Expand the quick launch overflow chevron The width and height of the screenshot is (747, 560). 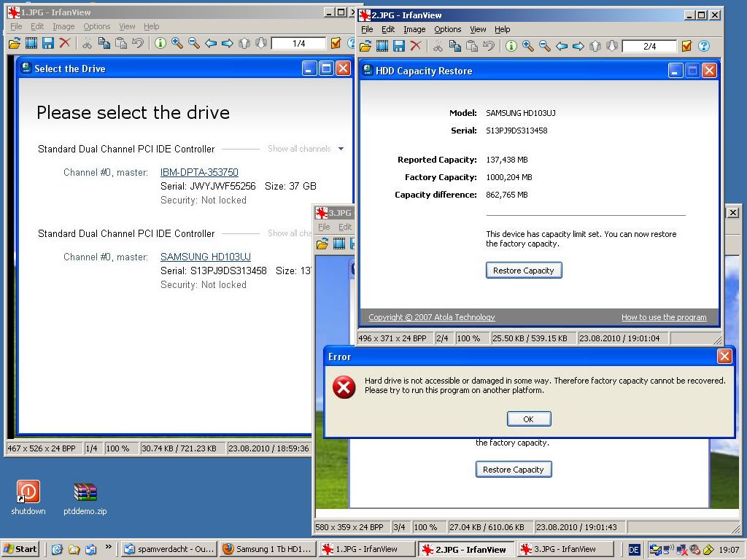(109, 547)
